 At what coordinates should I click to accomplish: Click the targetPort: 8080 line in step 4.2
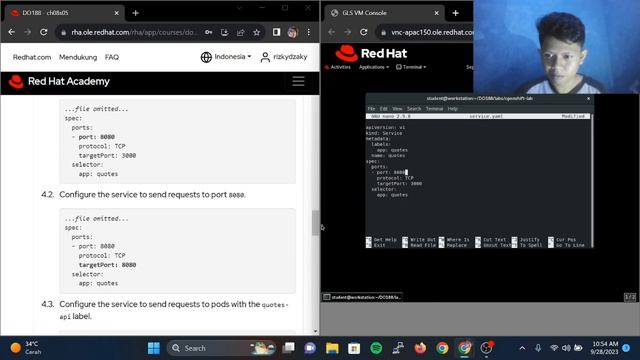pos(107,265)
